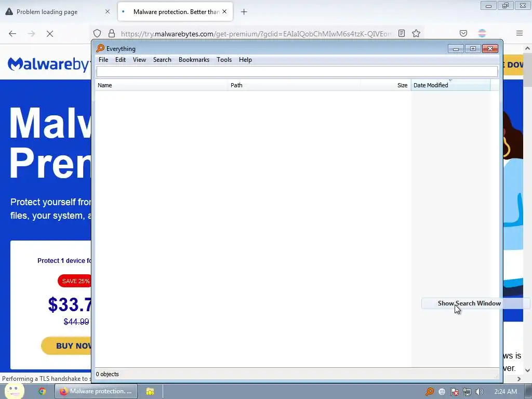Sort results by Name column header

pos(162,85)
